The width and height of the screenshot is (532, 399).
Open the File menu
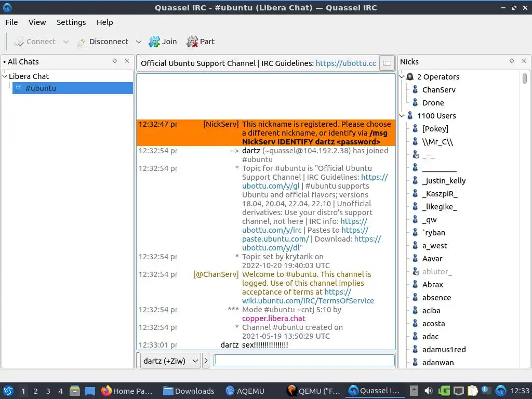[x=11, y=22]
